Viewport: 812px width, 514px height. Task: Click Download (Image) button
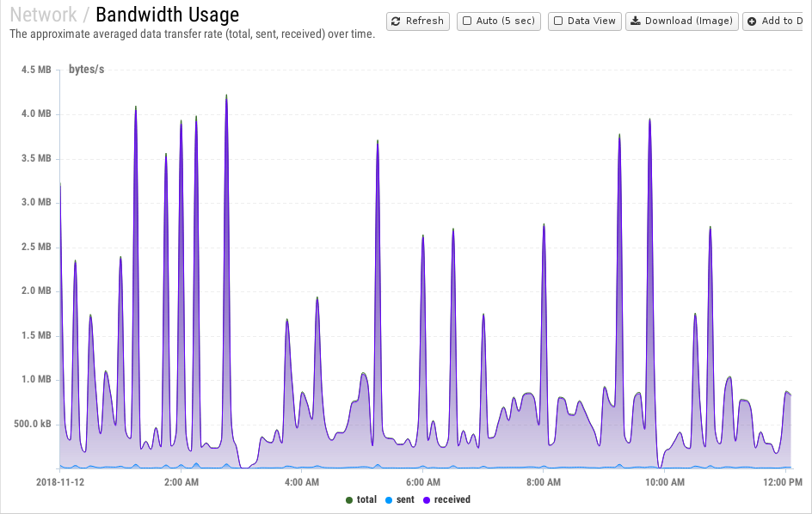coord(681,21)
